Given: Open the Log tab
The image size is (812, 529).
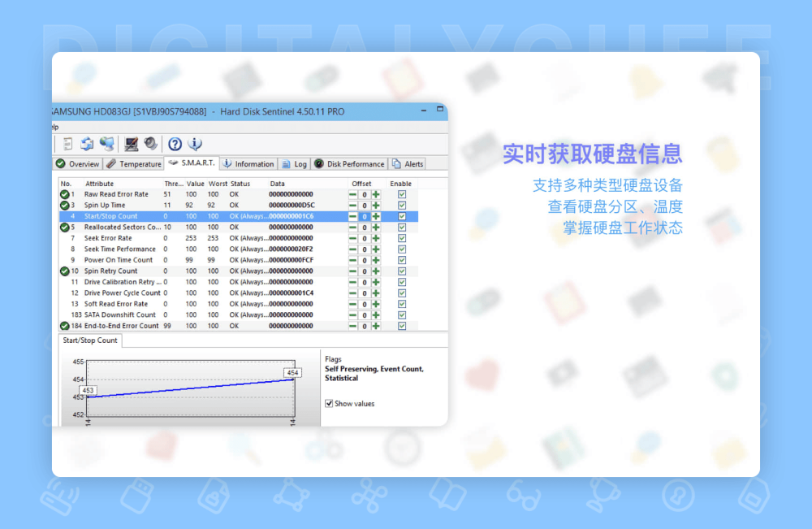Looking at the screenshot, I should tap(294, 163).
